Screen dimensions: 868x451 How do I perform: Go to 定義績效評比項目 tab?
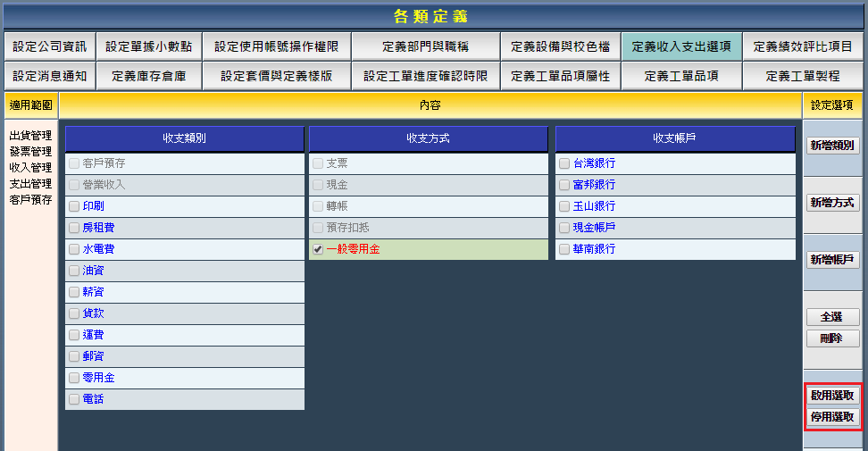(803, 46)
